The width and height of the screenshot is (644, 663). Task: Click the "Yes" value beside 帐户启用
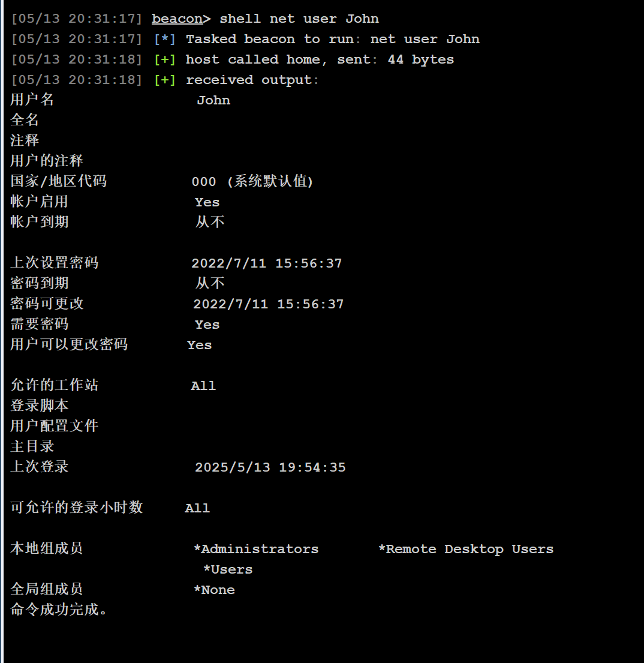point(207,202)
